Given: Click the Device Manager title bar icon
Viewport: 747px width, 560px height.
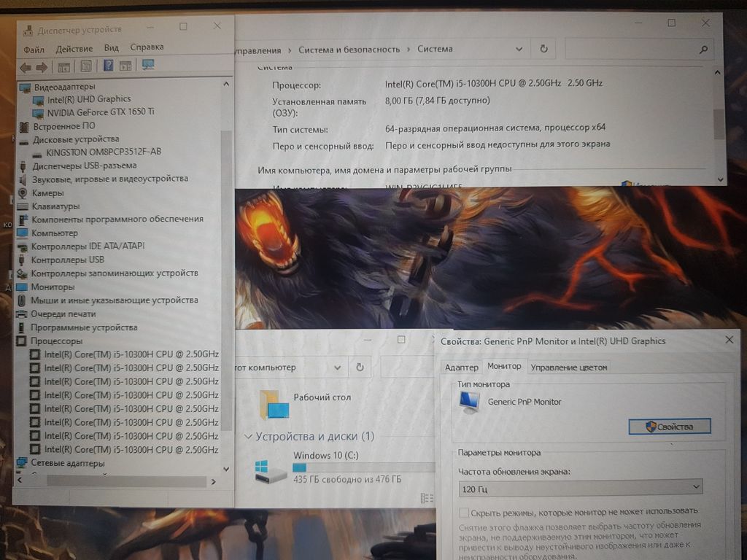Looking at the screenshot, I should (x=28, y=31).
